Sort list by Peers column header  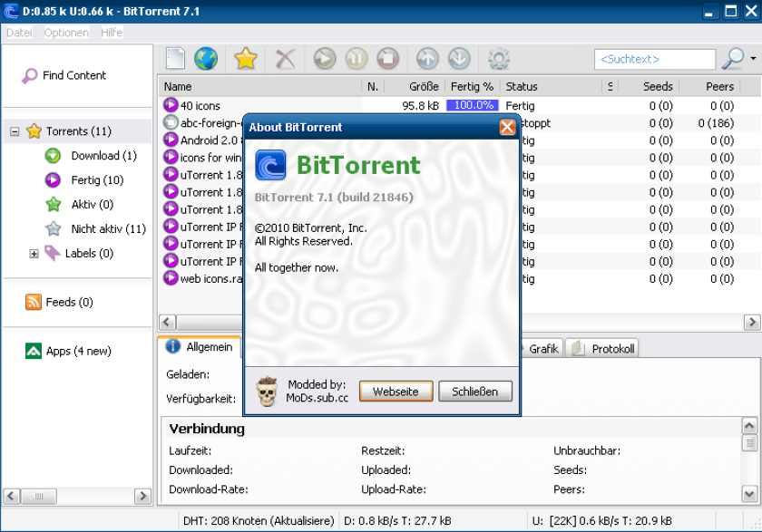pos(710,86)
